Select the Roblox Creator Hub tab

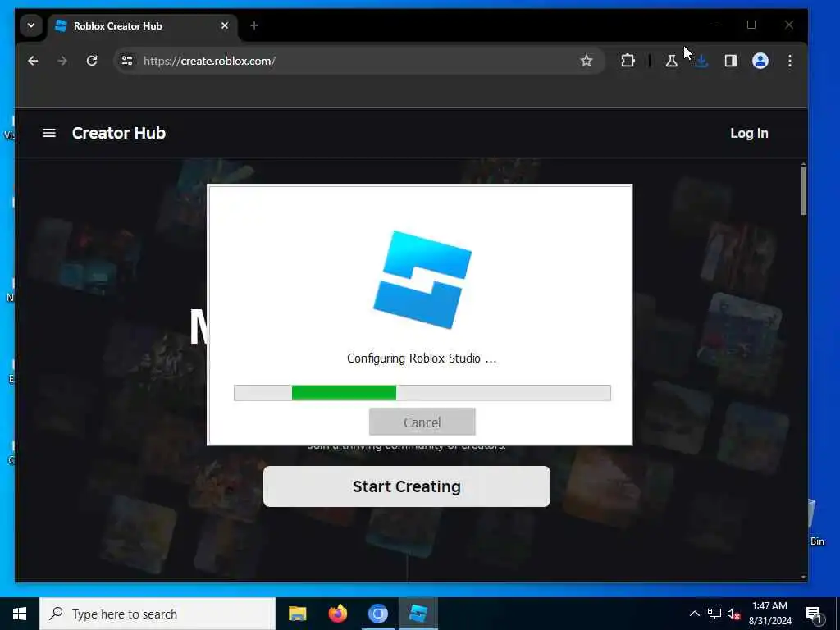[x=143, y=25]
